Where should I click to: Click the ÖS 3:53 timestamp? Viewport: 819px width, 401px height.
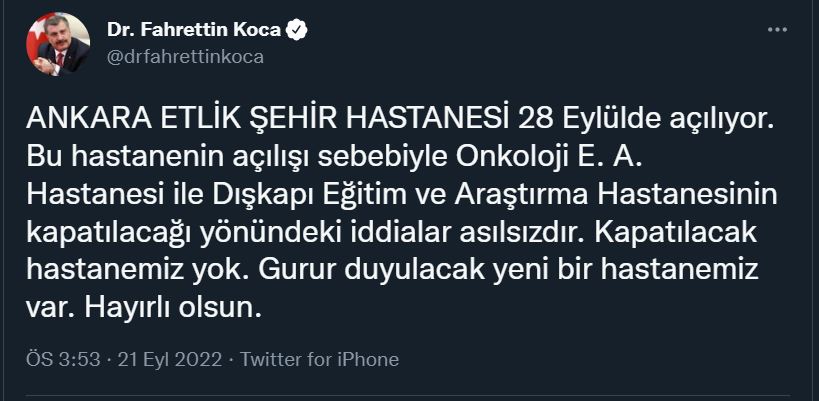click(x=64, y=360)
